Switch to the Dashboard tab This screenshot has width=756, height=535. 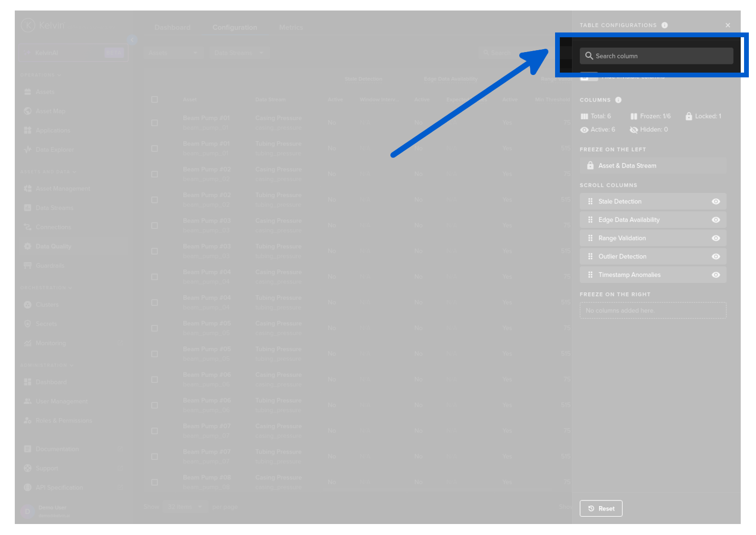(172, 28)
